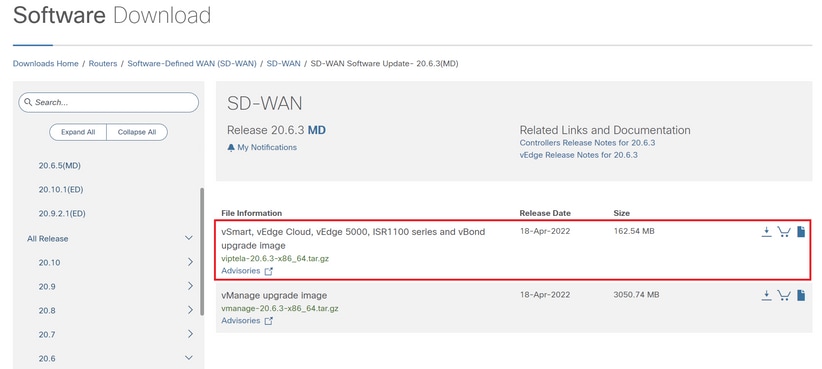Expand the 20.8 release folder
Viewport: 822px width, 369px height.
coord(190,310)
